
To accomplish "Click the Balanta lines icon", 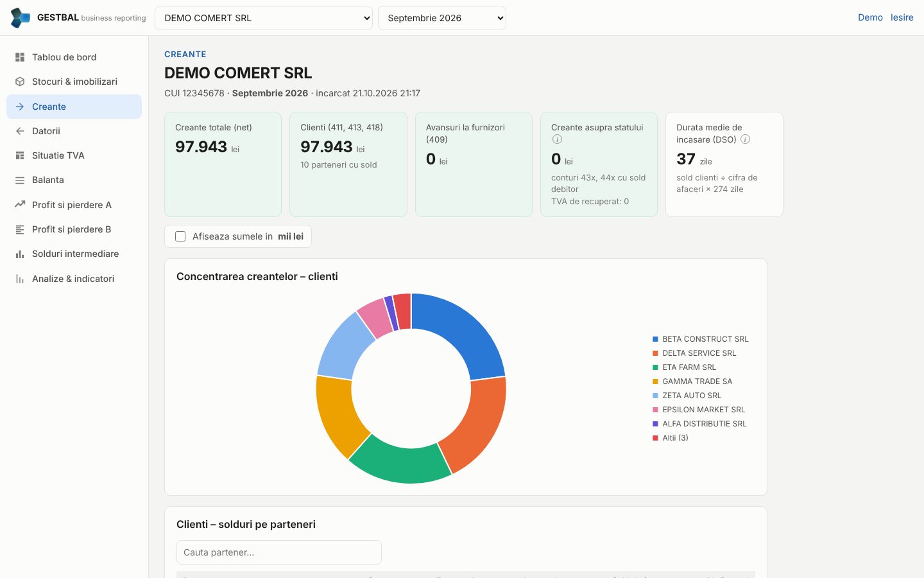I will coord(20,180).
